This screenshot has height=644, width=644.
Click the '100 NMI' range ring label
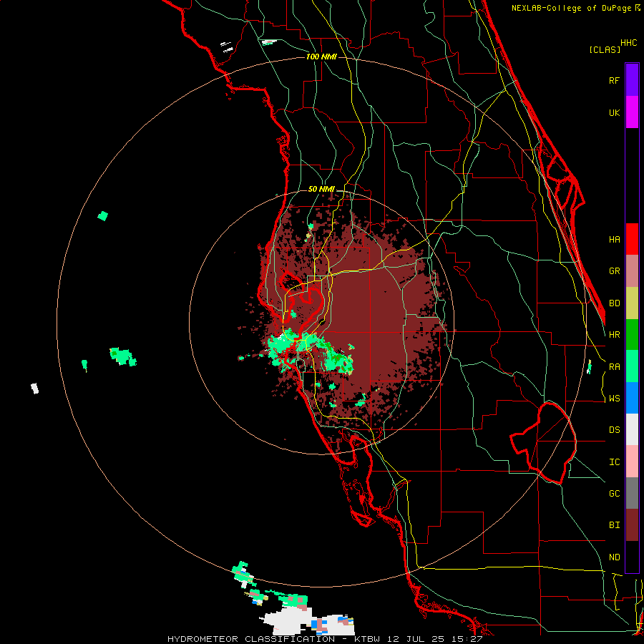[x=321, y=57]
